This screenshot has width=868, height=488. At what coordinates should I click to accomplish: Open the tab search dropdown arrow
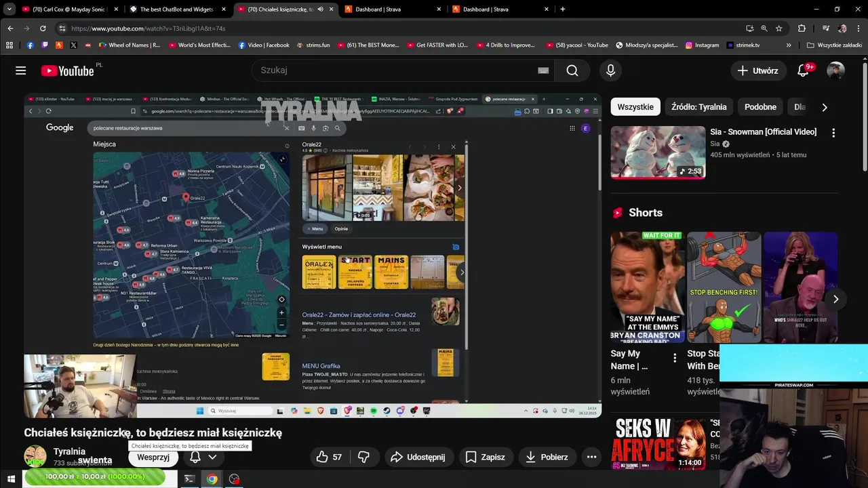9,9
